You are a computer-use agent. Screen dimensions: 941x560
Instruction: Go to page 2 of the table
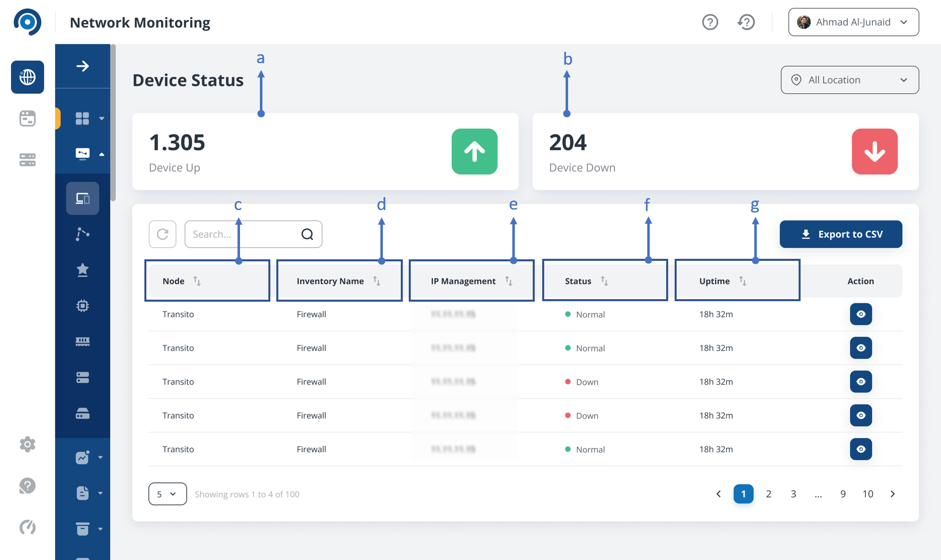pos(768,494)
